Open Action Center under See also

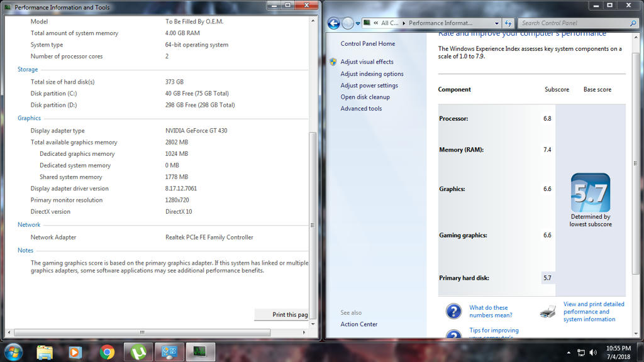coord(358,324)
